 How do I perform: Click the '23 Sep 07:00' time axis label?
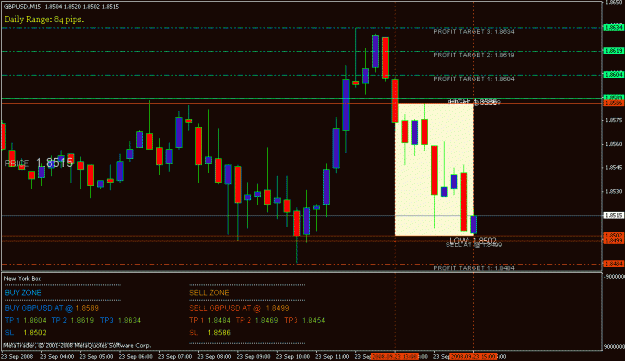coord(175,357)
